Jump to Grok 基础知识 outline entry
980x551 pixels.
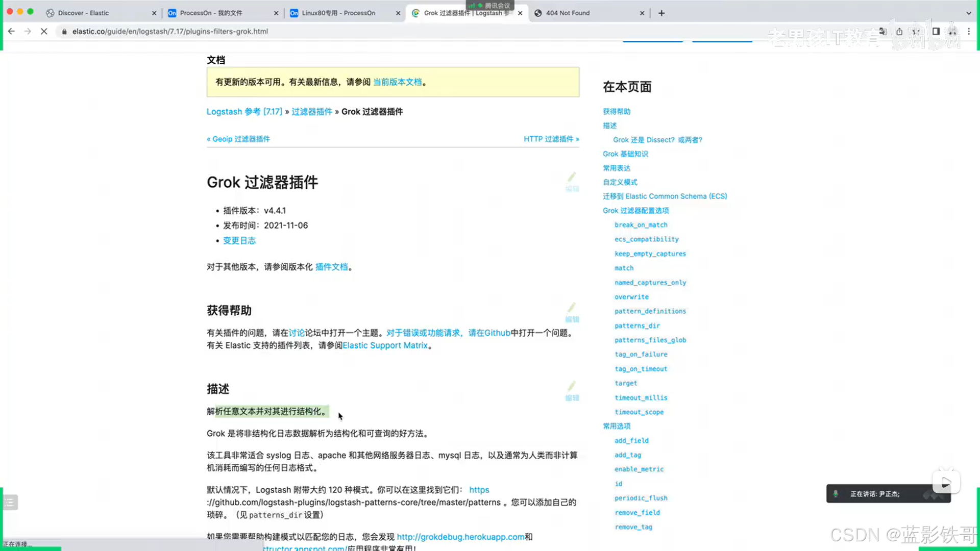coord(625,154)
